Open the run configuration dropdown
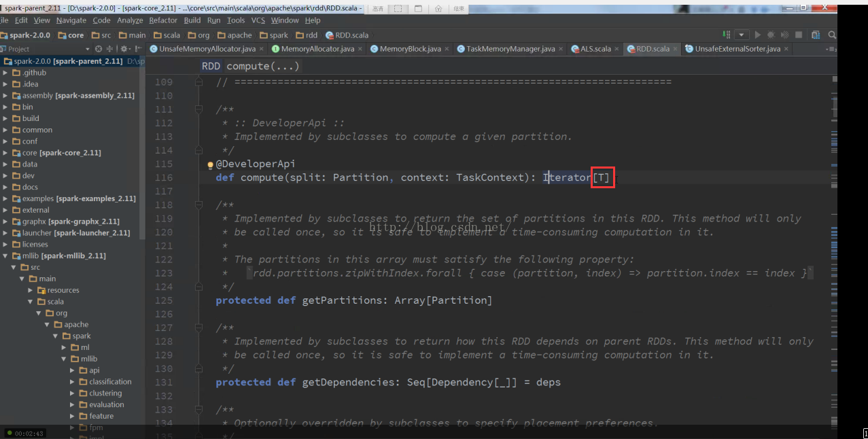This screenshot has height=439, width=868. [x=742, y=35]
